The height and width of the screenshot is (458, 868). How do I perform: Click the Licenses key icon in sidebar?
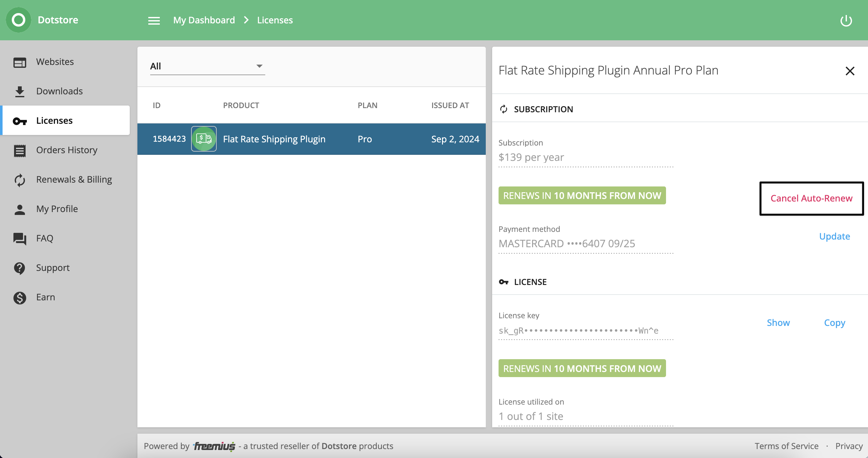(x=19, y=121)
